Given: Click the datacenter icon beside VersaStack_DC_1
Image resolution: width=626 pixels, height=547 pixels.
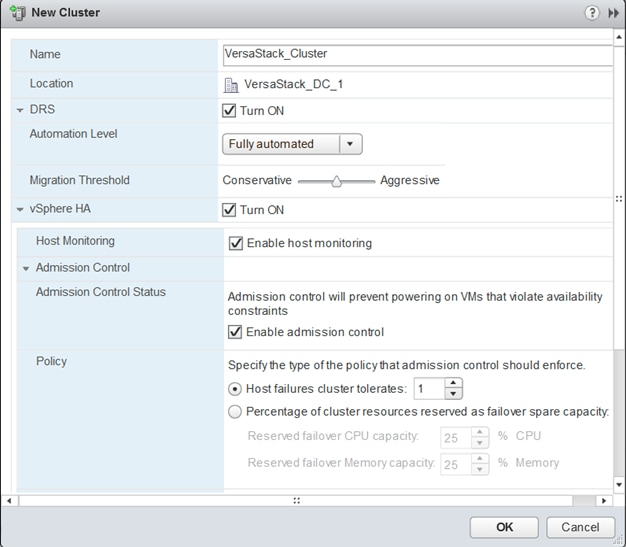Looking at the screenshot, I should pyautogui.click(x=231, y=85).
